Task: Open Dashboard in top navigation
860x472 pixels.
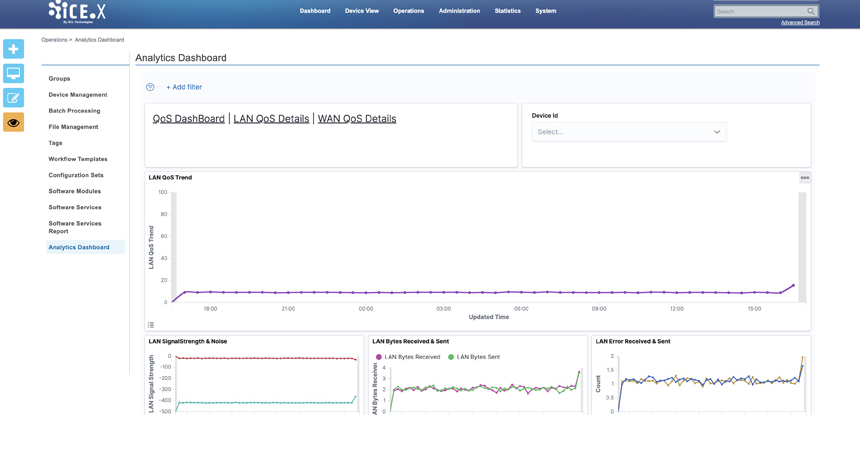Action: [x=315, y=11]
